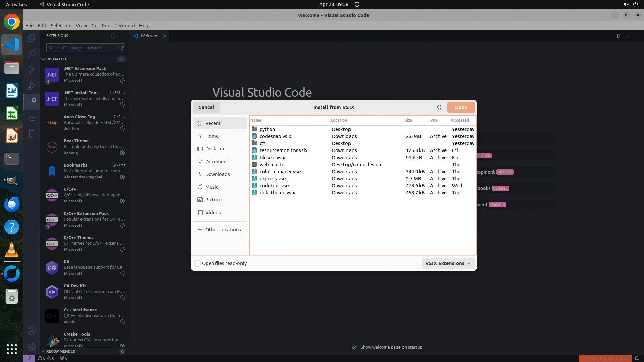Click the Bookmarks activity bar icon
Viewport: 644px width, 362px height.
(32, 134)
